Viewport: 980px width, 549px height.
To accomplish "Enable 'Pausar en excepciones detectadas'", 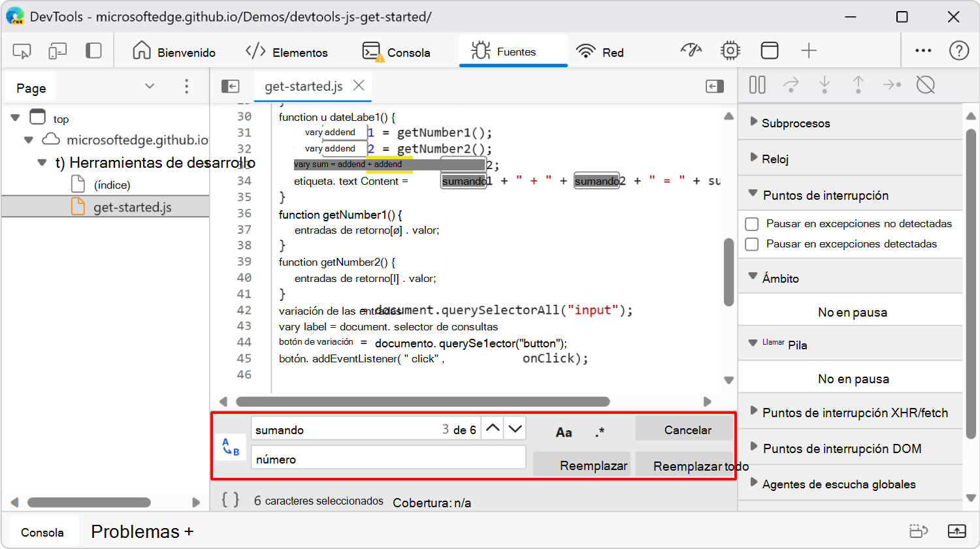I will (x=753, y=243).
